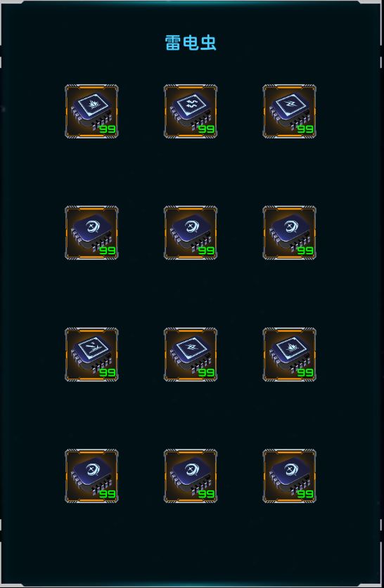384x588 pixels.
Task: Pick the lightning bolt chip in third row
Action: coord(191,354)
